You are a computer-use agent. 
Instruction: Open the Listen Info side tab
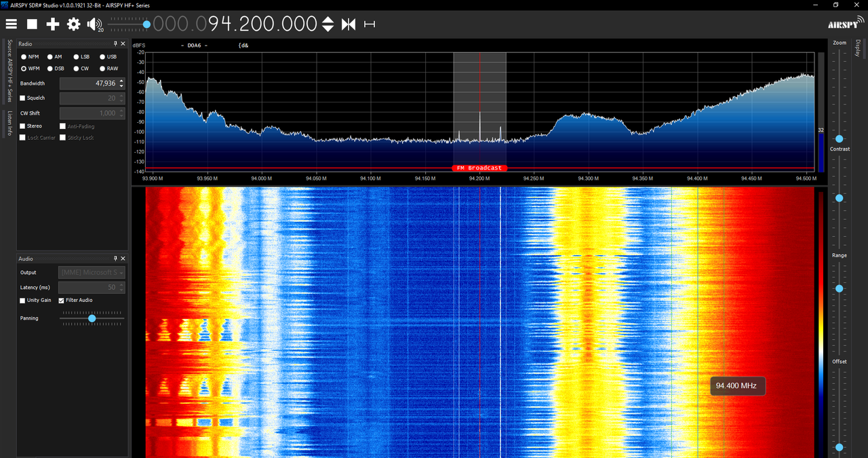coord(9,123)
